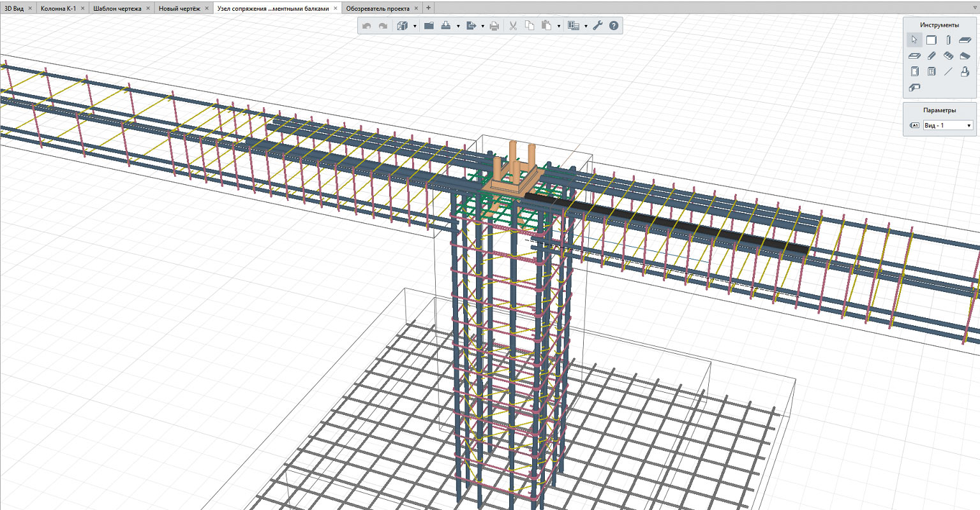The image size is (980, 510).
Task: Expand the paste options dropdown arrow
Action: (558, 27)
